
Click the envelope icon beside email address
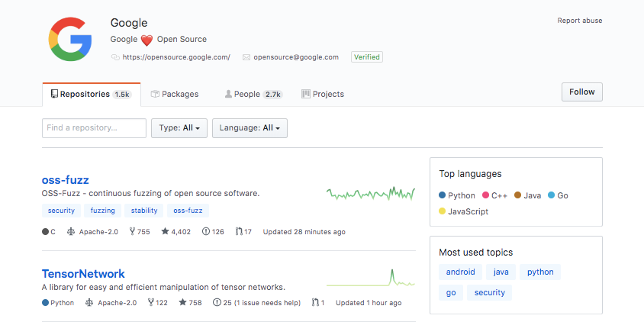[246, 57]
